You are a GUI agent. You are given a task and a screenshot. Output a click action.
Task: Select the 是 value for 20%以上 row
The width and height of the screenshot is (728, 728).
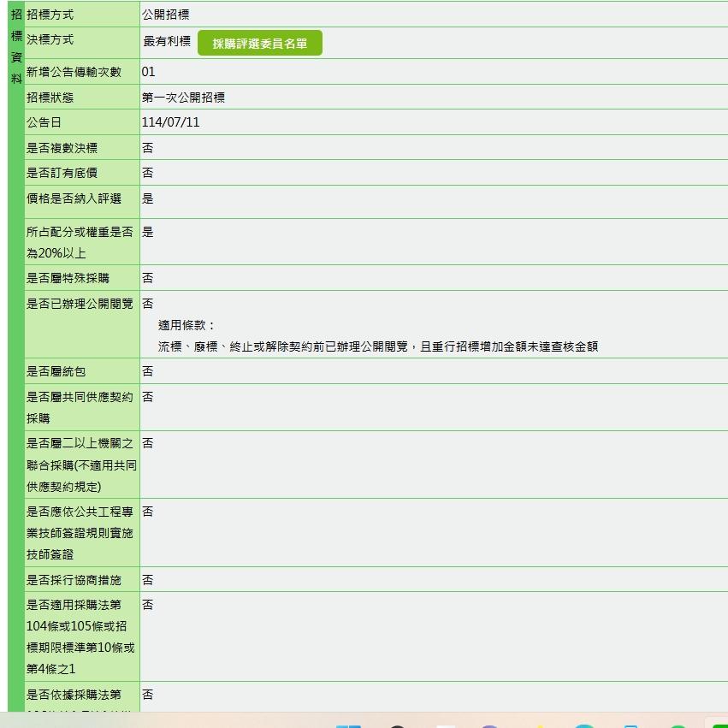tap(148, 232)
